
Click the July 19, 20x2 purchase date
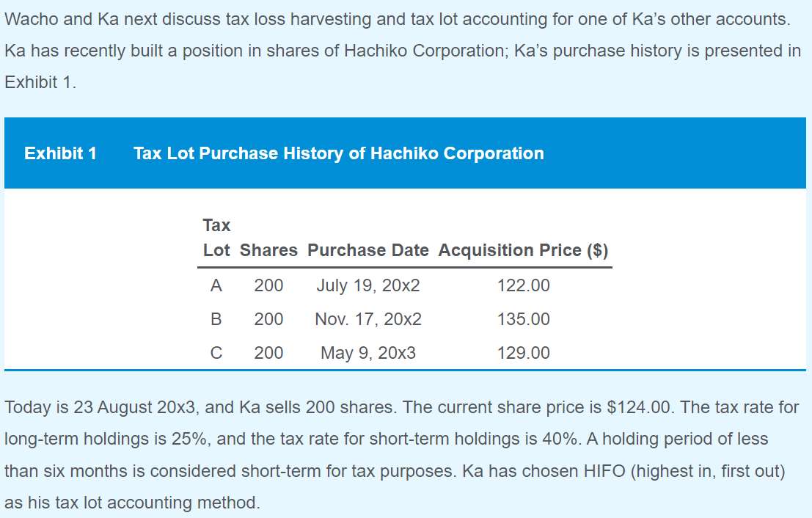pyautogui.click(x=367, y=285)
